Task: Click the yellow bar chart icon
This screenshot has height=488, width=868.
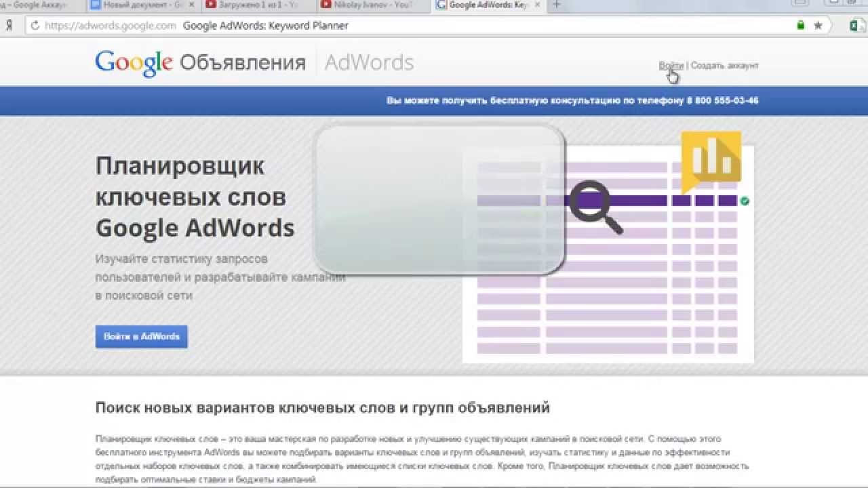Action: coord(710,159)
